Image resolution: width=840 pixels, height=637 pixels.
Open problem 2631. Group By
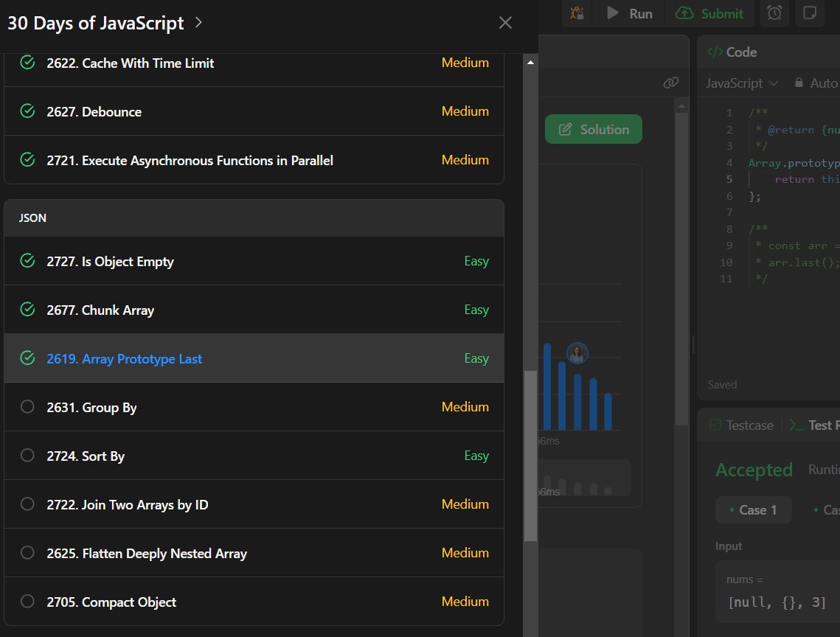coord(254,407)
